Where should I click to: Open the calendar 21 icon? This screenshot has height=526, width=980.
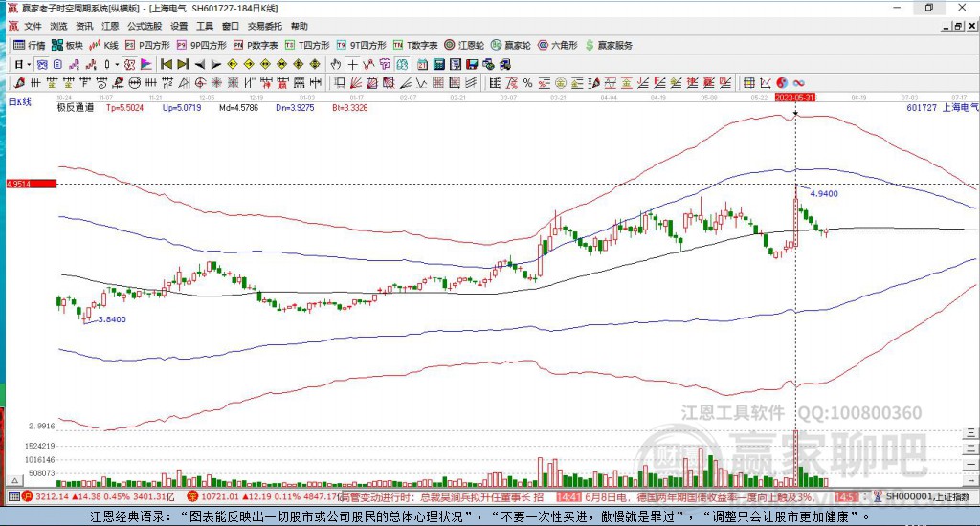tap(422, 64)
